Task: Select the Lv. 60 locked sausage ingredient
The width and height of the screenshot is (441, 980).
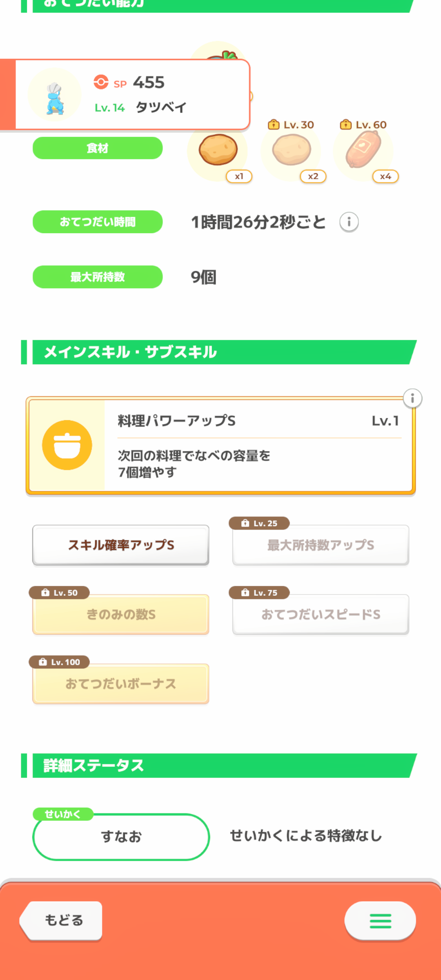Action: (x=363, y=150)
